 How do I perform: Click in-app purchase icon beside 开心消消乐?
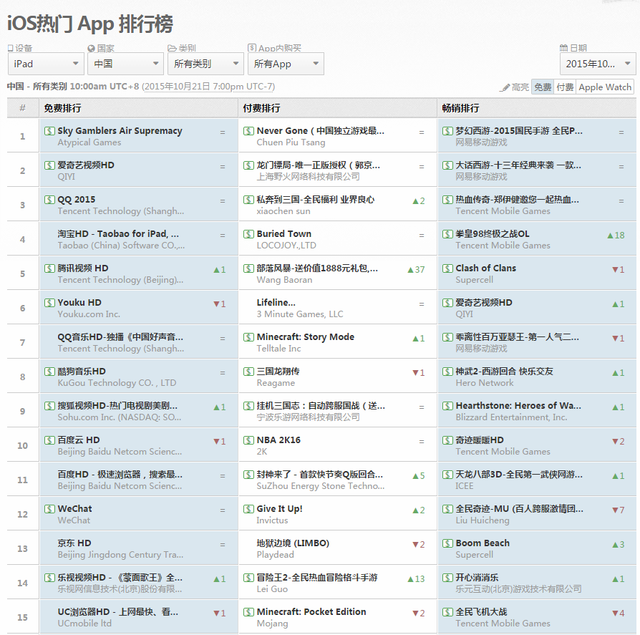coord(447,577)
